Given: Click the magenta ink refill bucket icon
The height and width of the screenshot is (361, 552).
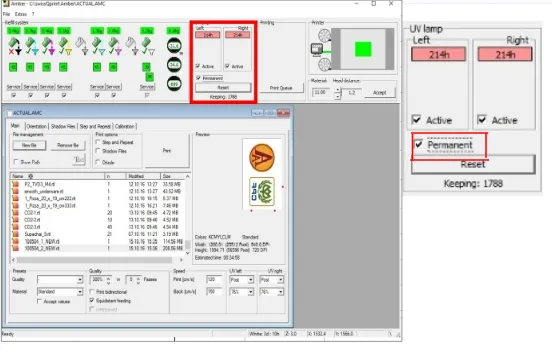Looking at the screenshot, I should pos(48,46).
